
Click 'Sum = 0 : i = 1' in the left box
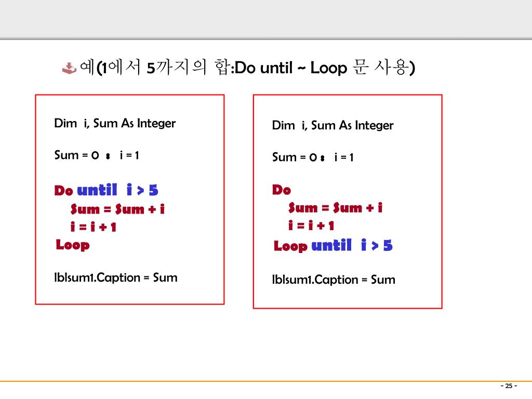(97, 155)
